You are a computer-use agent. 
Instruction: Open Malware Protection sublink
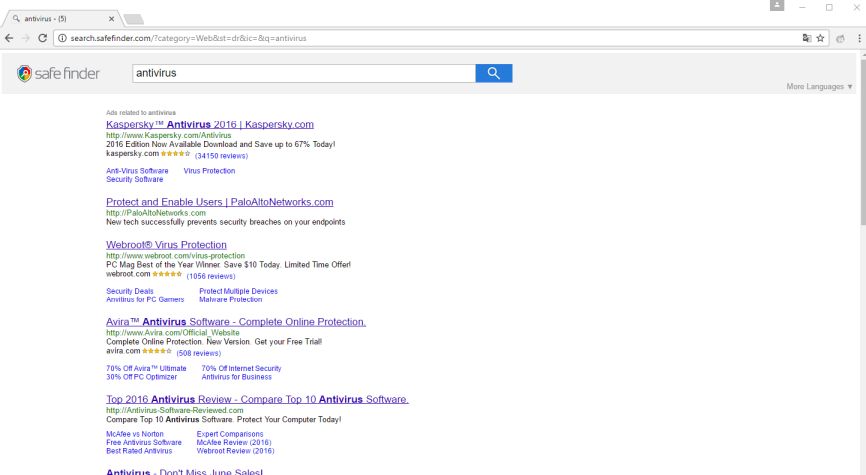231,299
